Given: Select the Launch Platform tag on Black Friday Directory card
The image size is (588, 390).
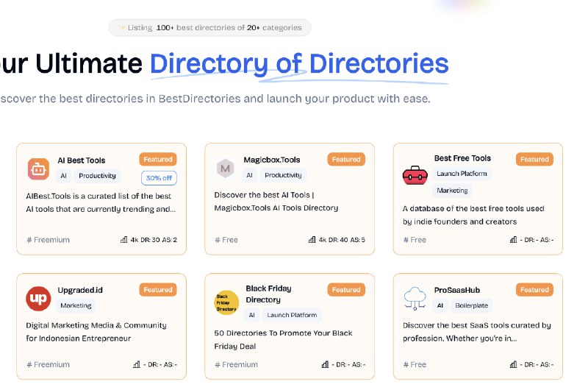Looking at the screenshot, I should point(292,315).
